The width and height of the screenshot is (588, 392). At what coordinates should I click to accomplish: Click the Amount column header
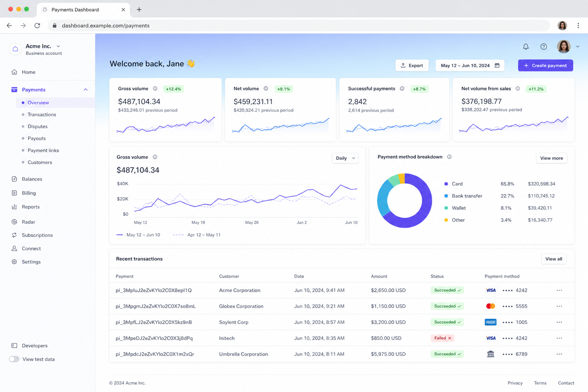pyautogui.click(x=379, y=276)
